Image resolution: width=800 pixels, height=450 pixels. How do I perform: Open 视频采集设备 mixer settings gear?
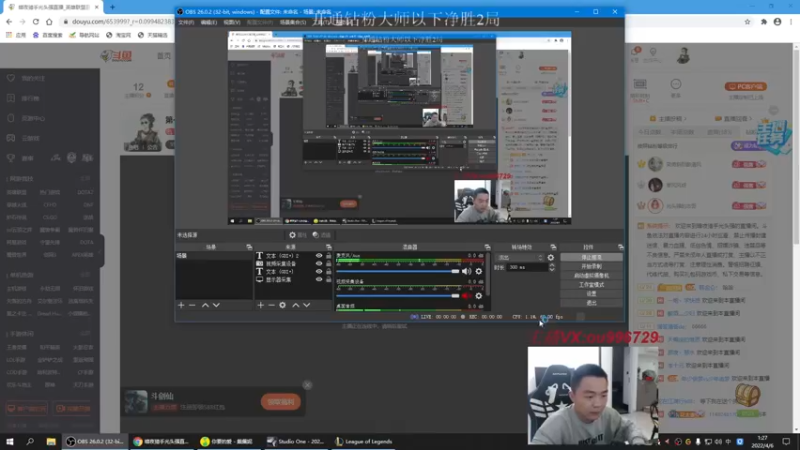pyautogui.click(x=479, y=296)
